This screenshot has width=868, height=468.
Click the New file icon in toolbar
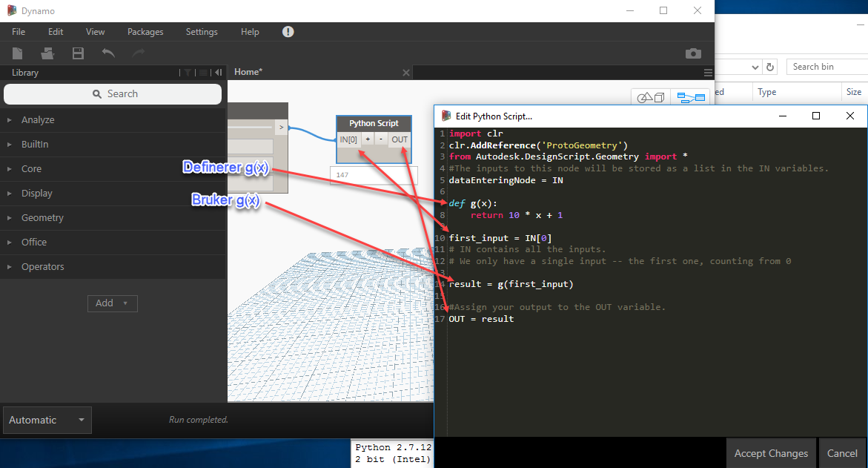point(18,53)
